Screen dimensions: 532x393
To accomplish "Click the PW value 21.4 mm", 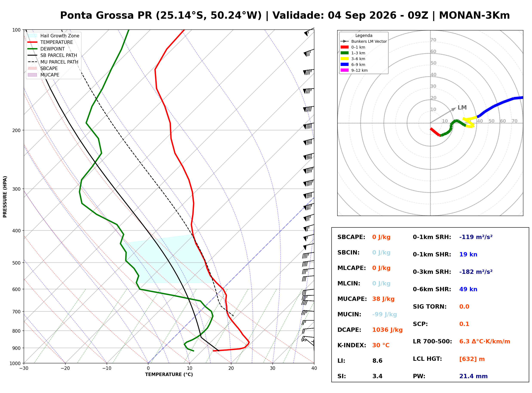I will [x=474, y=376].
